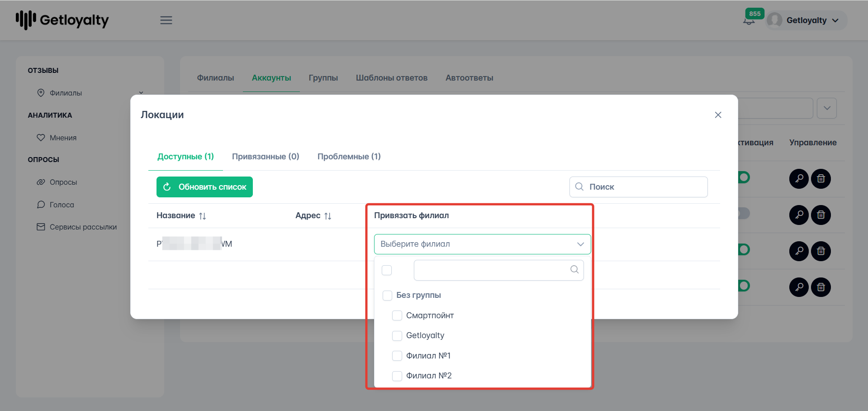Click the speech bubble icon beside Голоса
Image resolution: width=868 pixels, height=411 pixels.
[x=41, y=205]
